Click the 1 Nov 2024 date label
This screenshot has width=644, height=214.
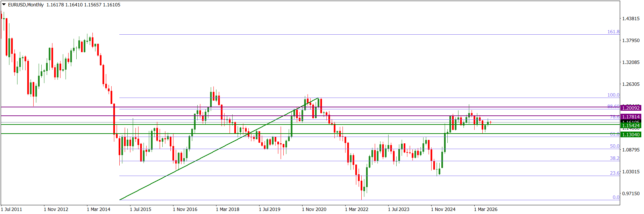click(443, 209)
